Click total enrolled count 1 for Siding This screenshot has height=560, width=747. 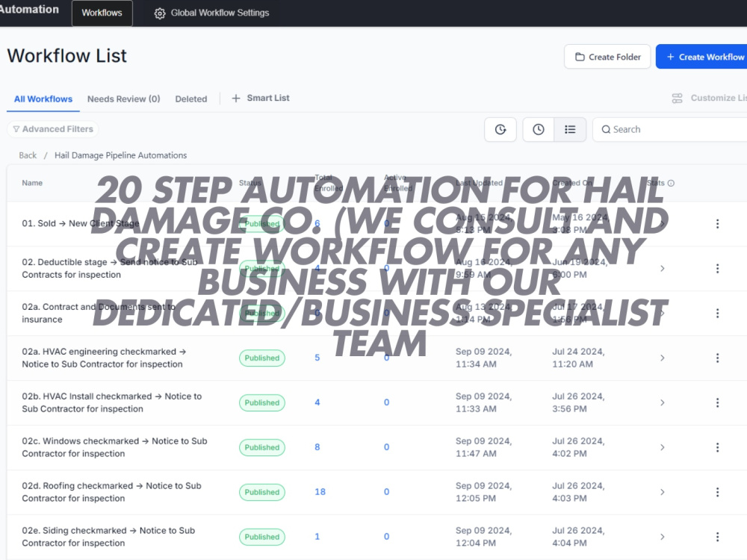point(317,537)
